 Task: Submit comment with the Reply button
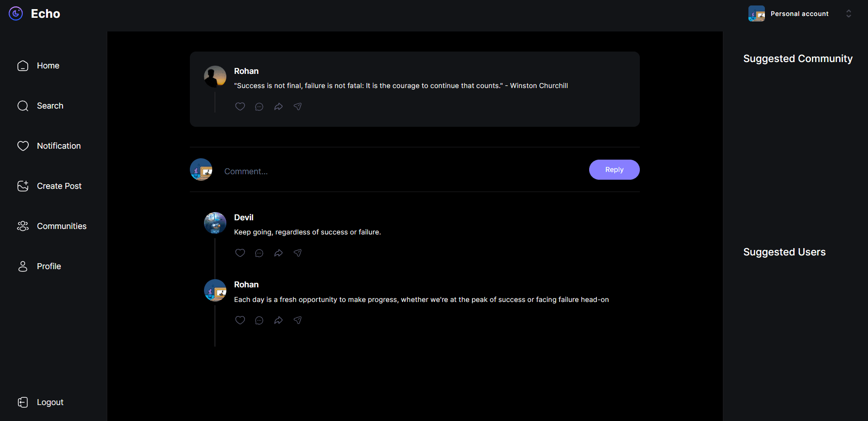pos(614,170)
